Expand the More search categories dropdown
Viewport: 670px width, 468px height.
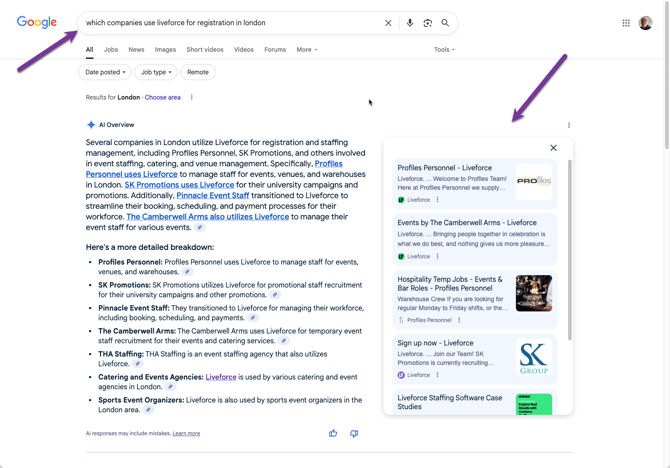(x=307, y=50)
